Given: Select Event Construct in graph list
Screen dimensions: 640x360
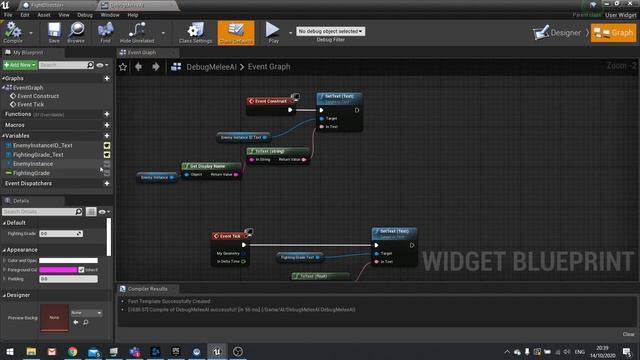Looking at the screenshot, I should 38,96.
